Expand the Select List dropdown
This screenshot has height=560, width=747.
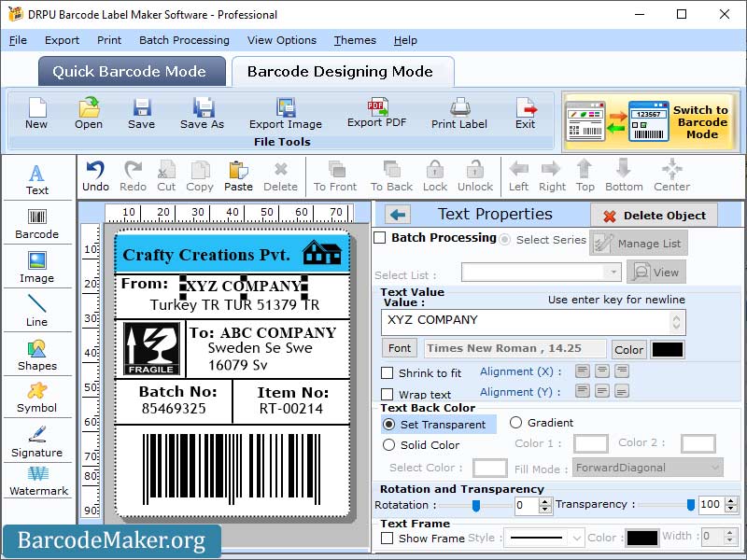pos(614,272)
